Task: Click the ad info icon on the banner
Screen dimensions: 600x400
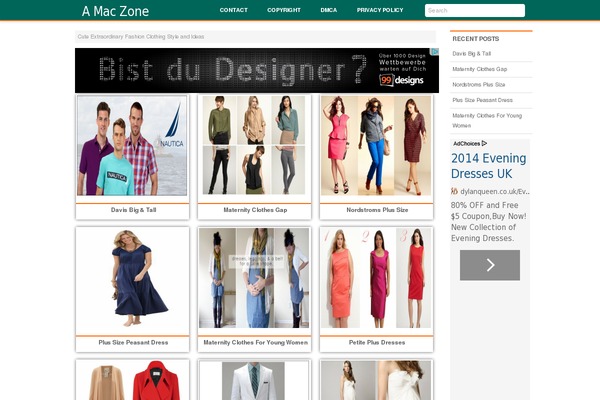Action: (x=435, y=51)
